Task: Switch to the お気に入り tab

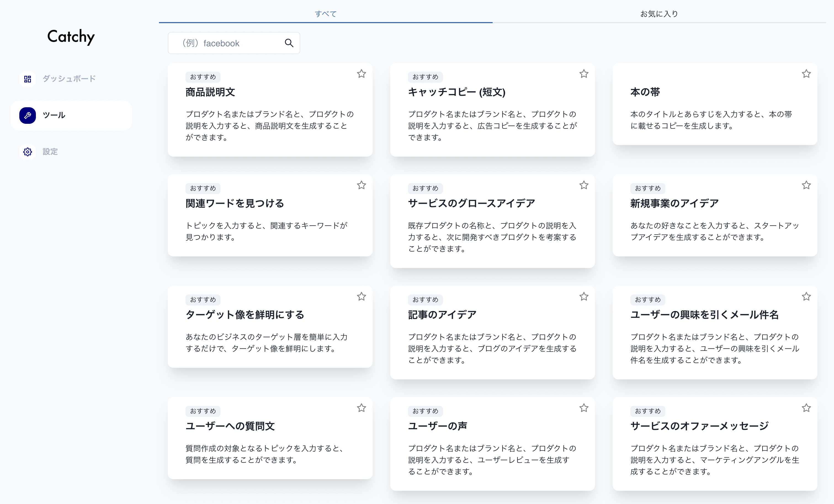Action: [659, 14]
